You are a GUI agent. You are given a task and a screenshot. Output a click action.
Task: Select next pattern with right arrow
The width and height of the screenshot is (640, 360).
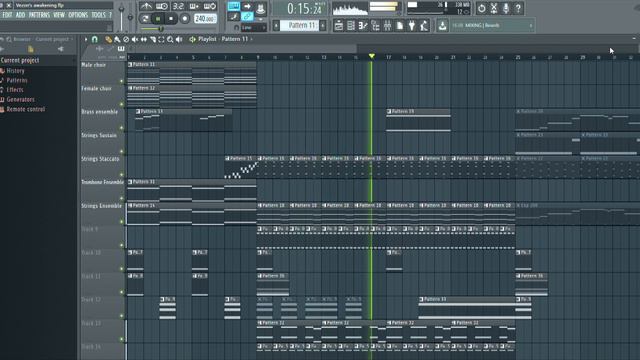(323, 26)
